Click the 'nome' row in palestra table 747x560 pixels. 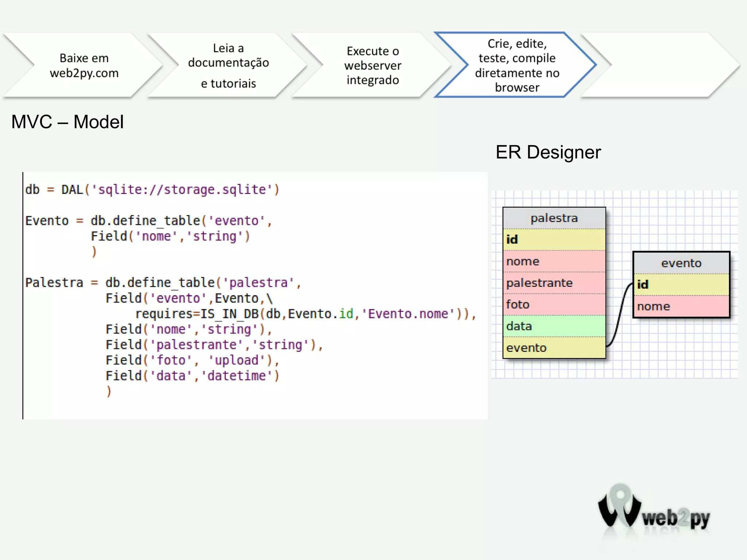[x=554, y=261]
